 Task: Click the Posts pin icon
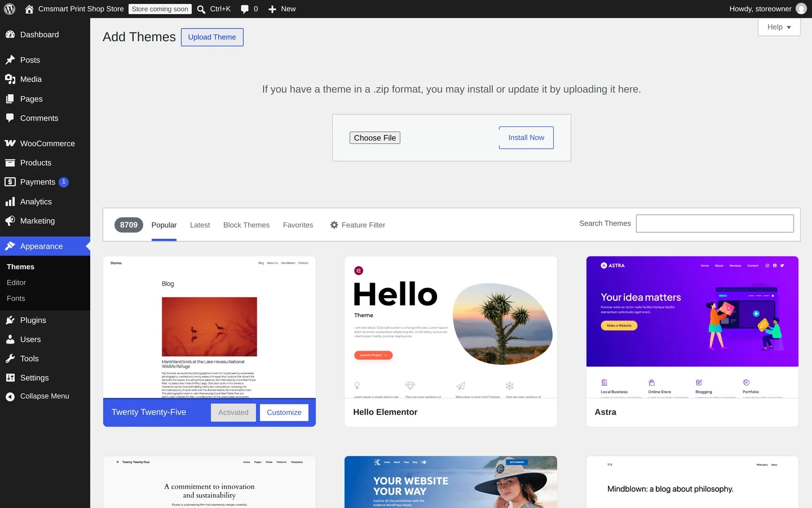pyautogui.click(x=10, y=60)
